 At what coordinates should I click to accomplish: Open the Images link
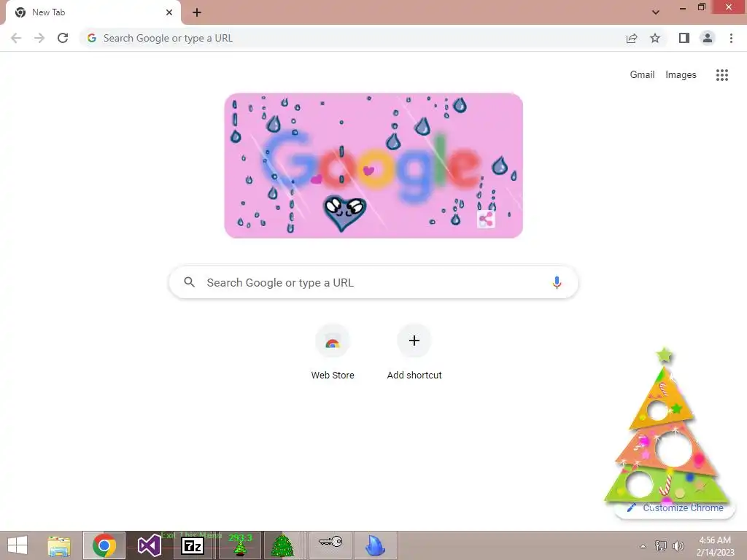coord(681,75)
